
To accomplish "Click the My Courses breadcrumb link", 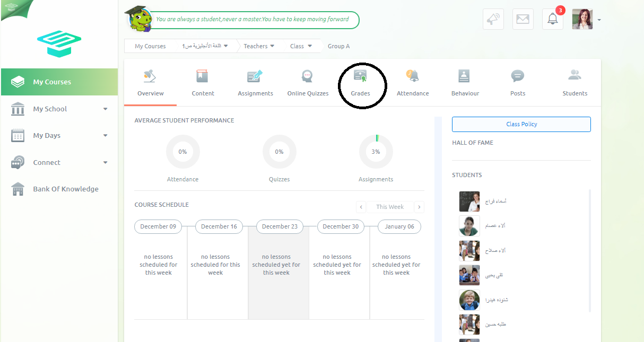I will (x=150, y=46).
